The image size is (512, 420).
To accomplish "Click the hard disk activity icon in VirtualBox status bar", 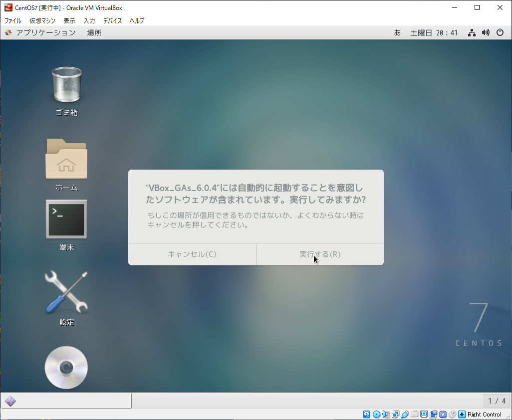I will coord(366,414).
